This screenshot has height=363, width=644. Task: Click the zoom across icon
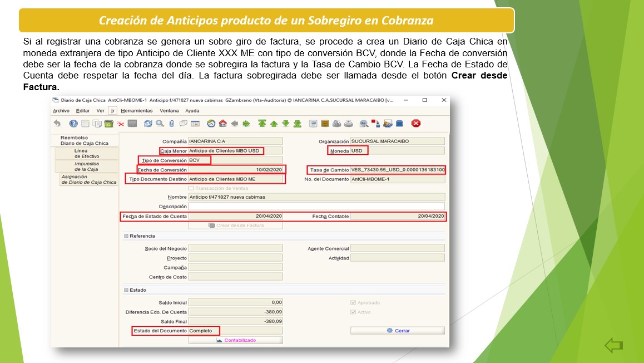(x=364, y=124)
